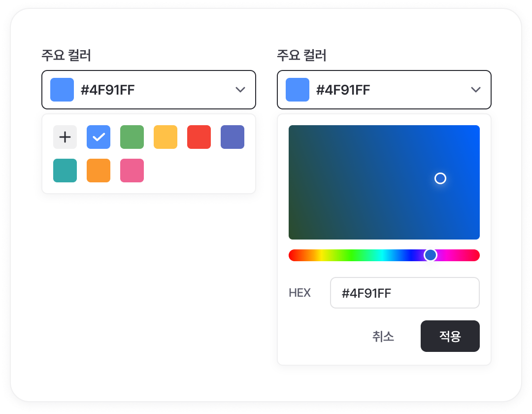The width and height of the screenshot is (532, 414).
Task: Click the right 주요 컬러 label
Action: 301,55
